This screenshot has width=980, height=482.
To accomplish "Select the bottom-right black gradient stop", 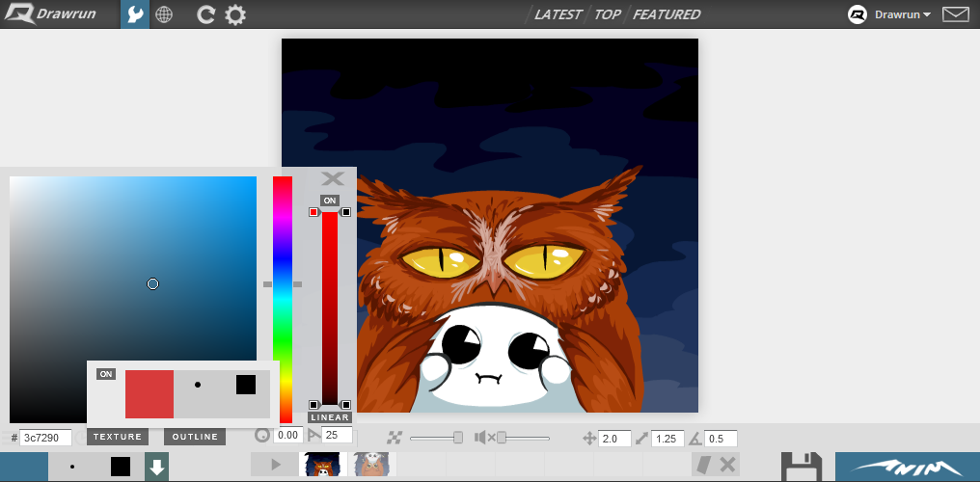I will click(x=345, y=405).
